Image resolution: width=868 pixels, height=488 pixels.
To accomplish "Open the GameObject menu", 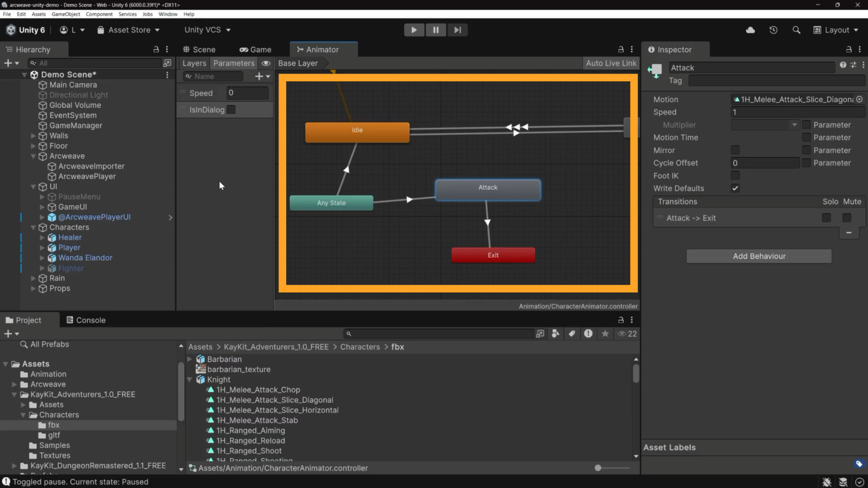I will 66,14.
